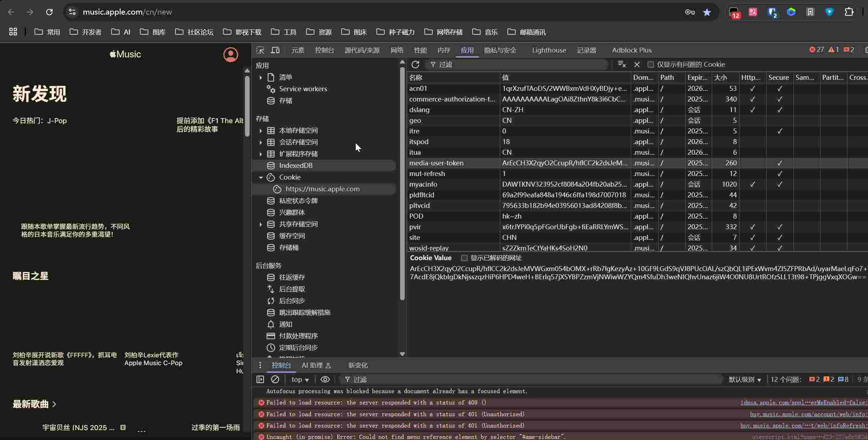This screenshot has height=440, width=868.
Task: Expand the 本地存储空间 tree node
Action: [261, 131]
